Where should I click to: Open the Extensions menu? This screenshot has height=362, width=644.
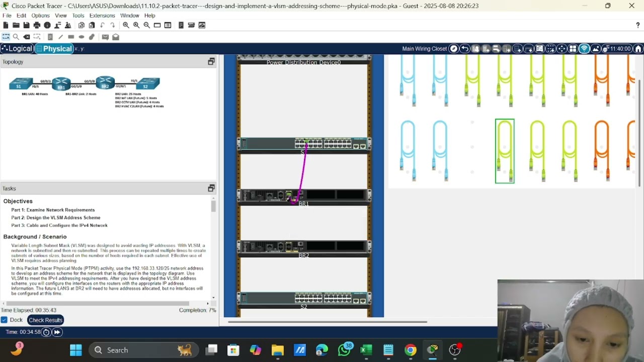point(102,16)
